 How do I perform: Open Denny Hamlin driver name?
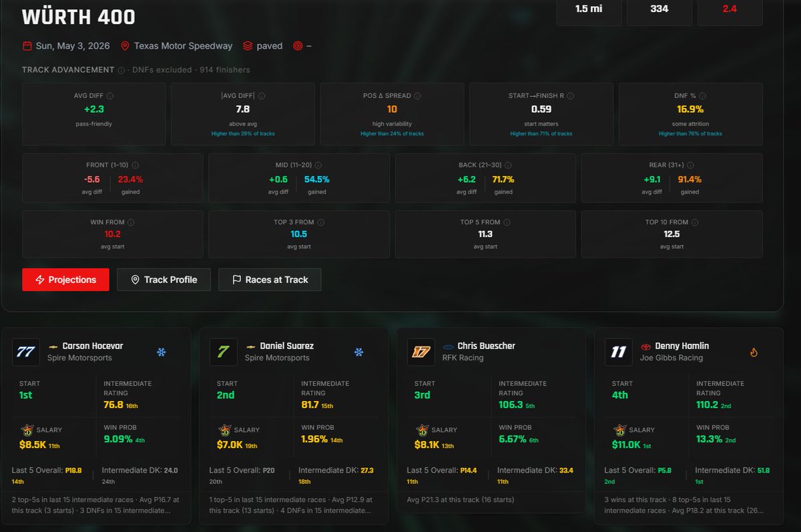tap(682, 346)
